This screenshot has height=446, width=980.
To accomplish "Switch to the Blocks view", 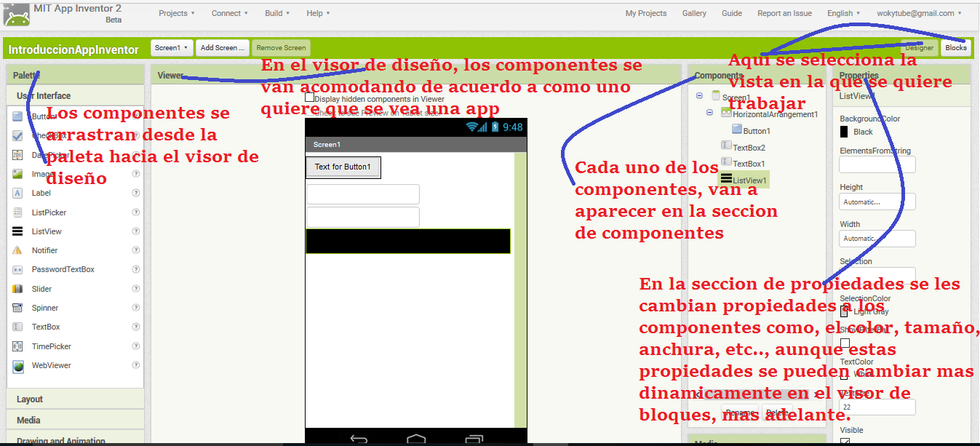I will tap(956, 47).
